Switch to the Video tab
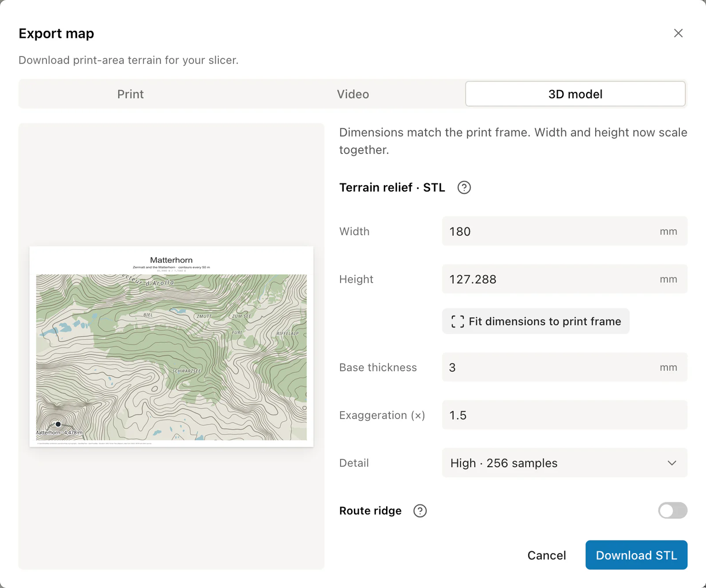This screenshot has width=706, height=588. tap(353, 94)
